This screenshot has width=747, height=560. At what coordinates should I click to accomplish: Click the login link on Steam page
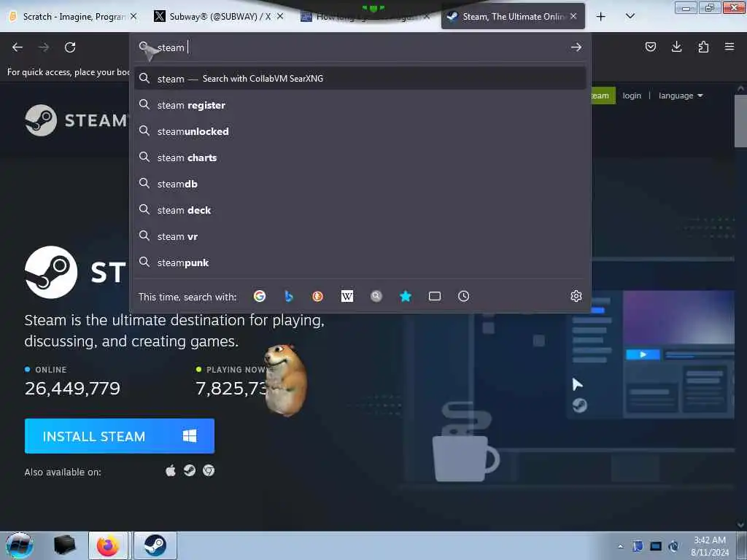click(632, 96)
